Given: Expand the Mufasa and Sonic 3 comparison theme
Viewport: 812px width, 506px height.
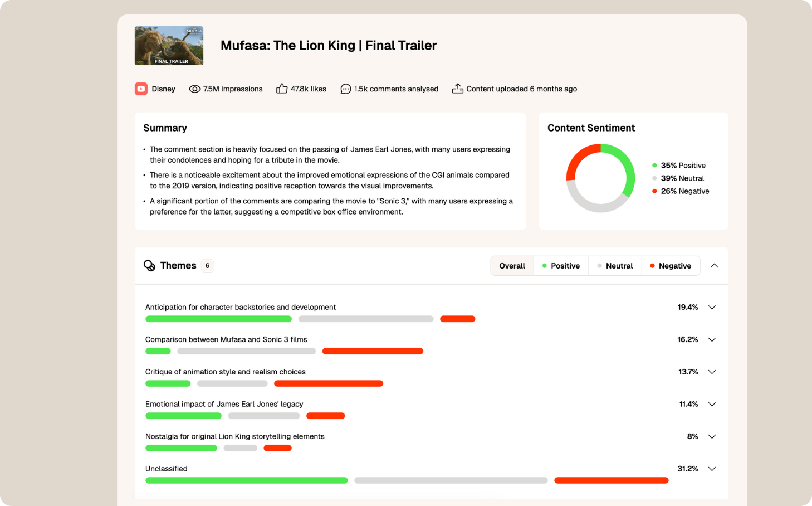Looking at the screenshot, I should pos(712,340).
